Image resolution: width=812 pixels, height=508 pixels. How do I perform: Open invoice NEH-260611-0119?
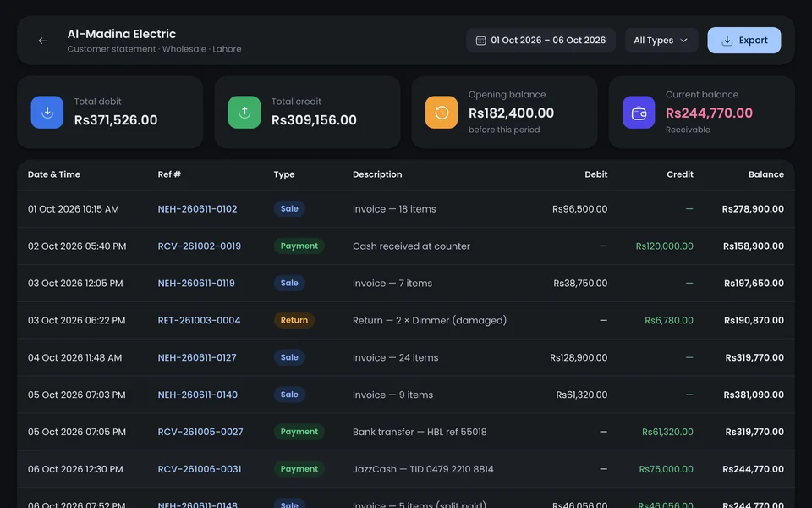pyautogui.click(x=196, y=284)
